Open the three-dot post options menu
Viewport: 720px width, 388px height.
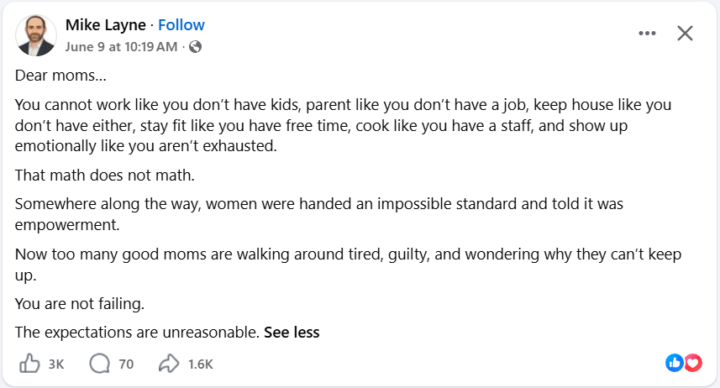coord(647,33)
